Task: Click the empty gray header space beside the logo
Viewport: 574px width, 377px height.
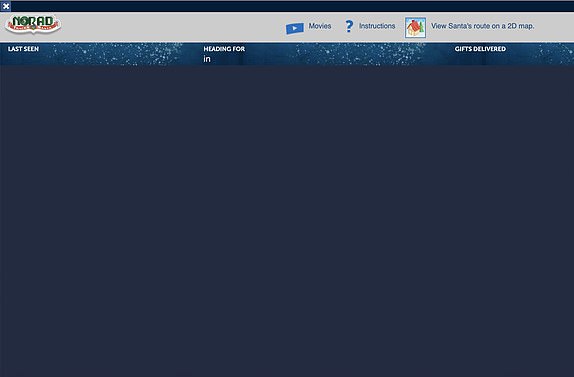Action: (x=172, y=27)
